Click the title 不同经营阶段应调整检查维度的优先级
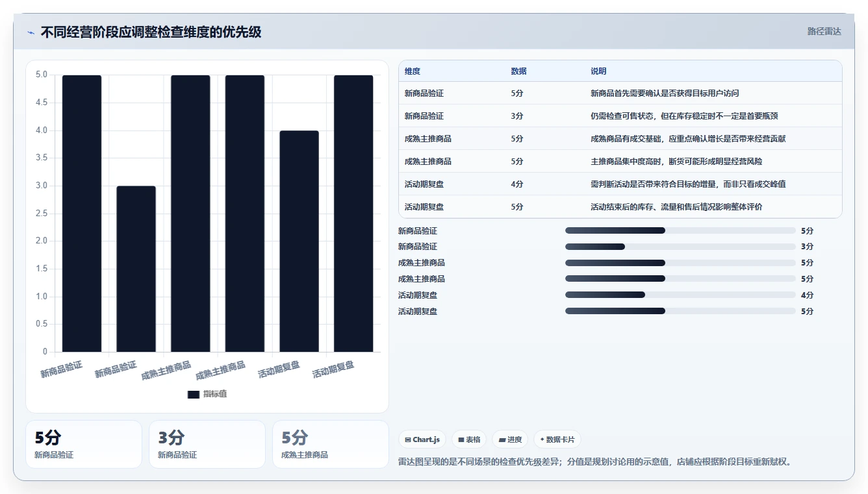Screen dimensions: 868x494 pos(151,32)
